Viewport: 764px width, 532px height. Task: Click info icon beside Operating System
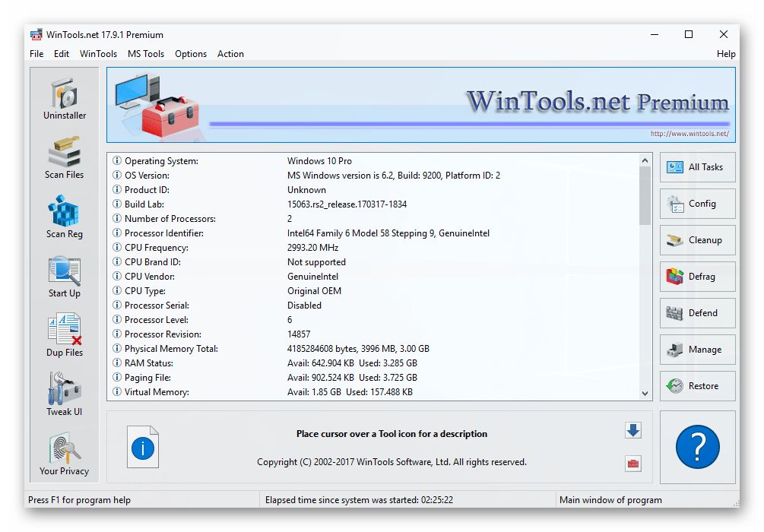tap(117, 160)
